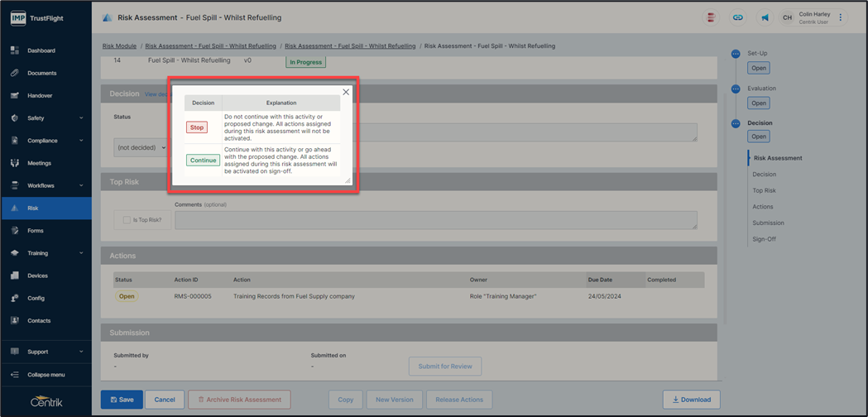The width and height of the screenshot is (868, 417).
Task: Click the Copy button
Action: point(345,400)
